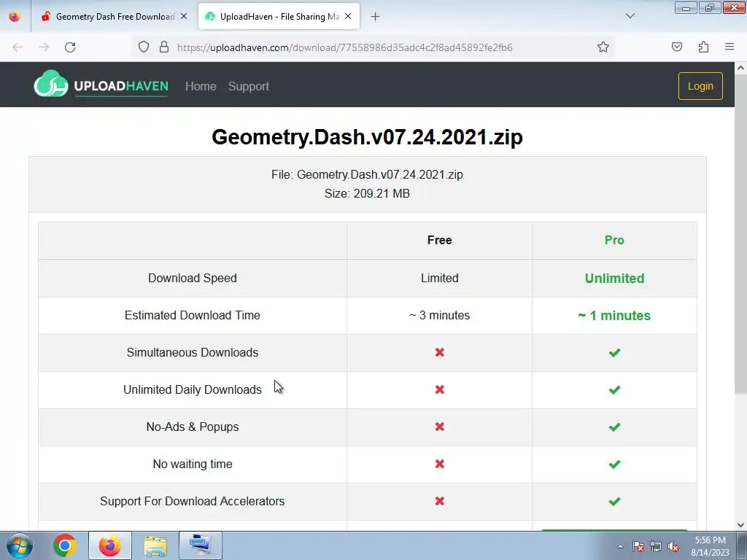Click the Download Speed row label
Viewport: 747px width, 560px height.
[x=193, y=278]
